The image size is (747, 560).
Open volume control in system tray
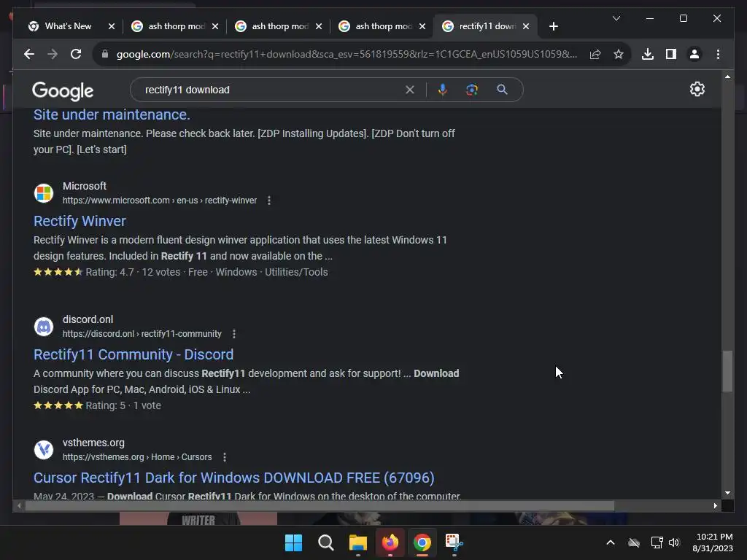coord(674,542)
